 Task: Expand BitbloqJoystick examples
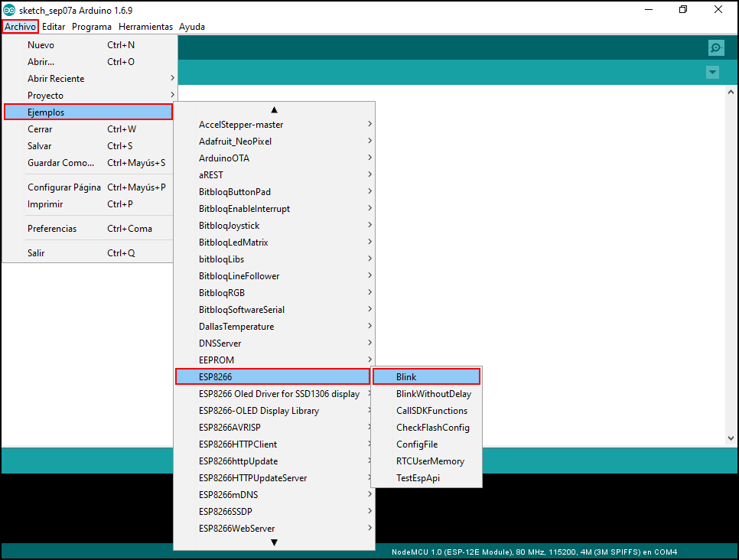coord(275,226)
